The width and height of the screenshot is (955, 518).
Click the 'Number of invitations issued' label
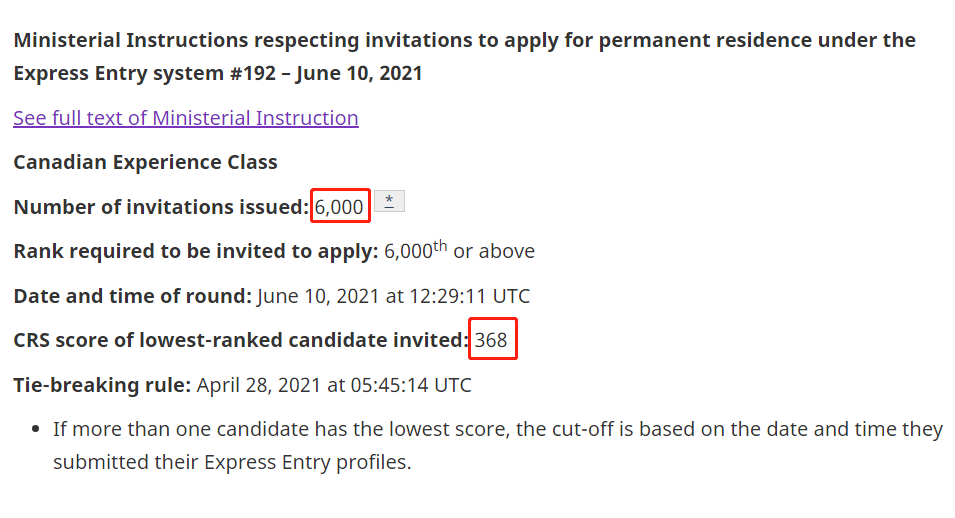coord(161,207)
